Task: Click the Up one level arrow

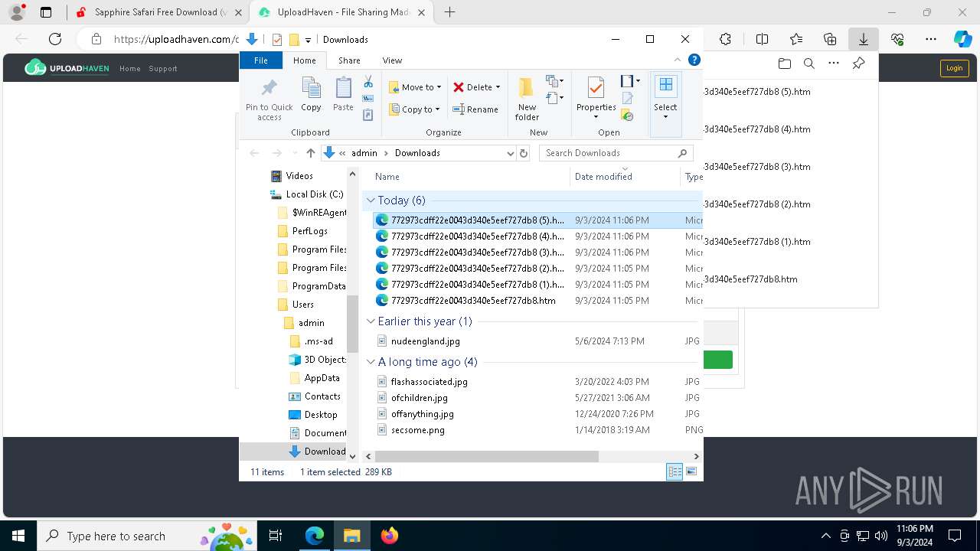Action: [310, 153]
